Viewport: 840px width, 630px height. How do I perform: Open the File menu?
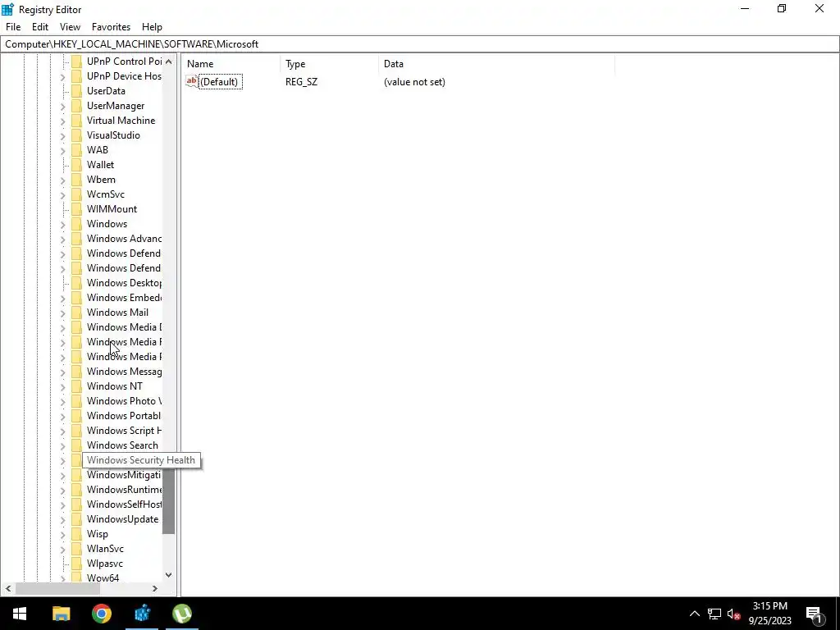point(13,27)
